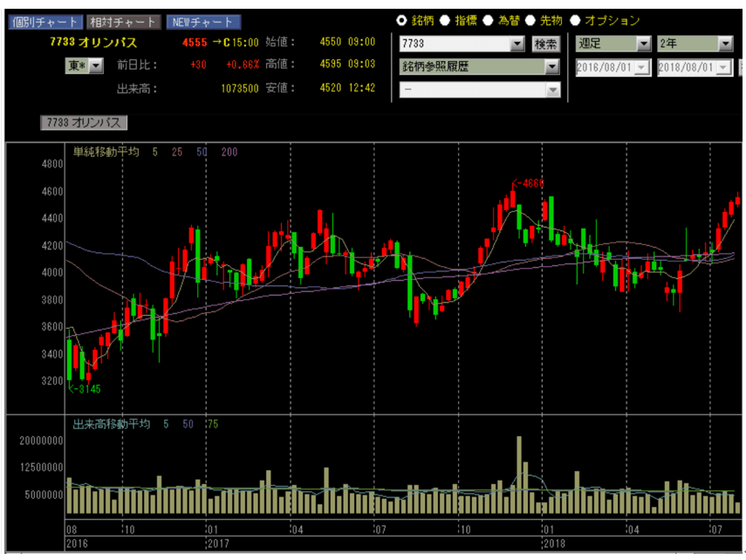Image resolution: width=746 pixels, height=560 pixels.
Task: Click the 単純移動平均 indicator label
Action: [106, 152]
